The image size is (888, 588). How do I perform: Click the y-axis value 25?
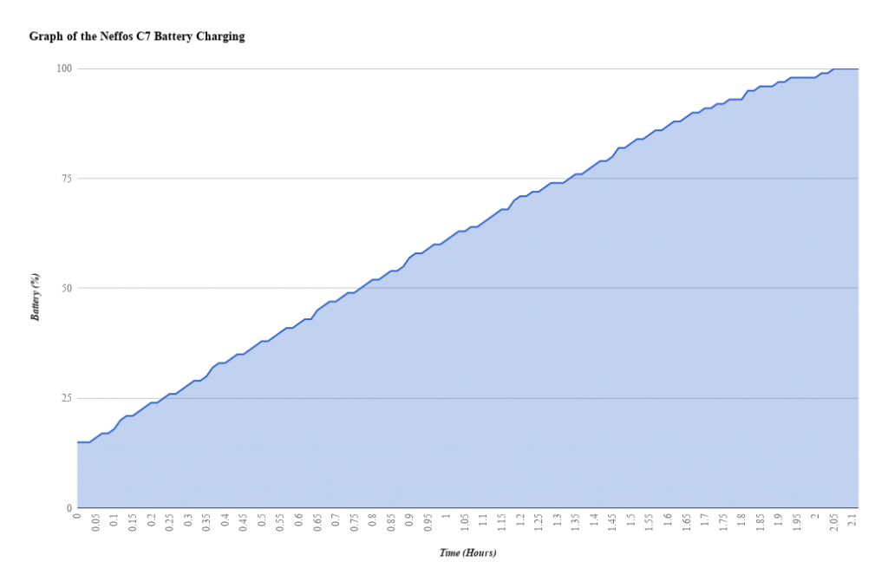67,398
